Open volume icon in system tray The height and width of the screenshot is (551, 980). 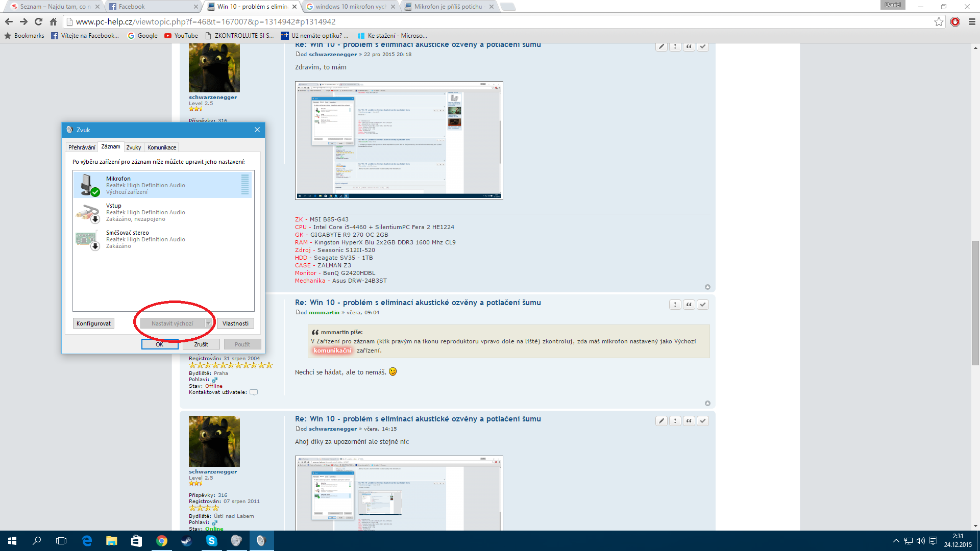coord(920,541)
